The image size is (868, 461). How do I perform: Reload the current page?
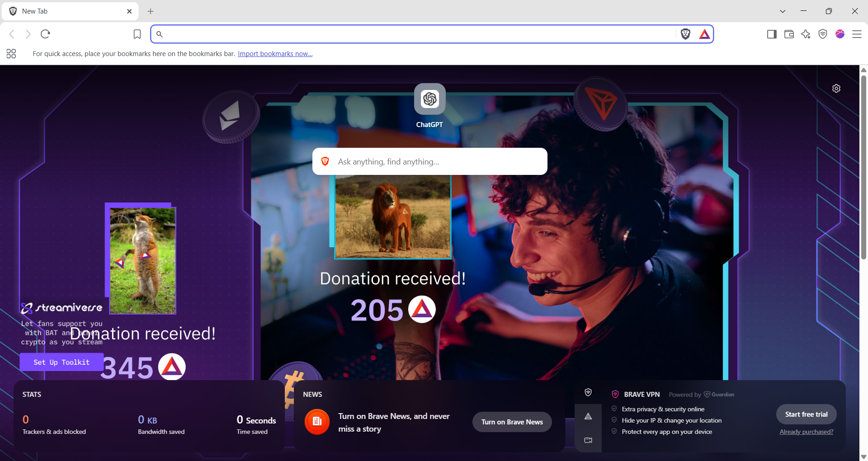pyautogui.click(x=45, y=34)
